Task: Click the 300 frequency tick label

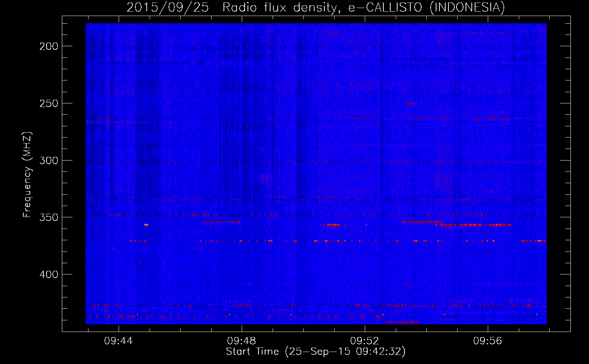Action: pyautogui.click(x=49, y=161)
